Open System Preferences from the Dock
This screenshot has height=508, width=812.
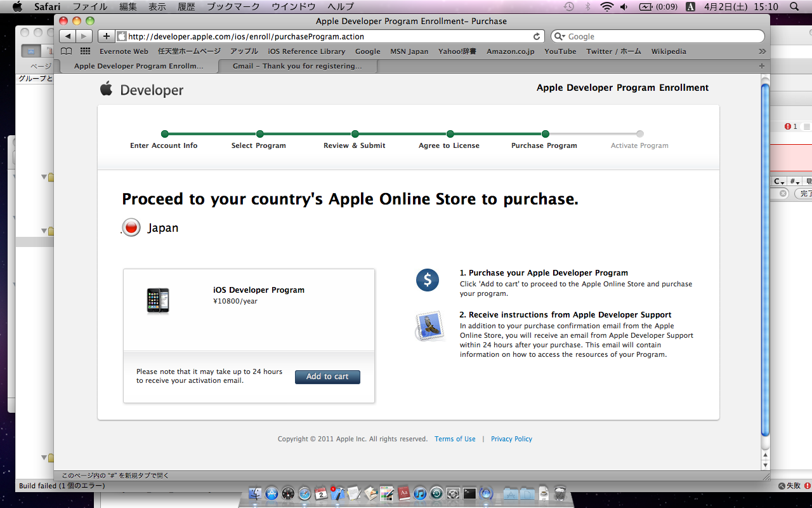pyautogui.click(x=453, y=494)
